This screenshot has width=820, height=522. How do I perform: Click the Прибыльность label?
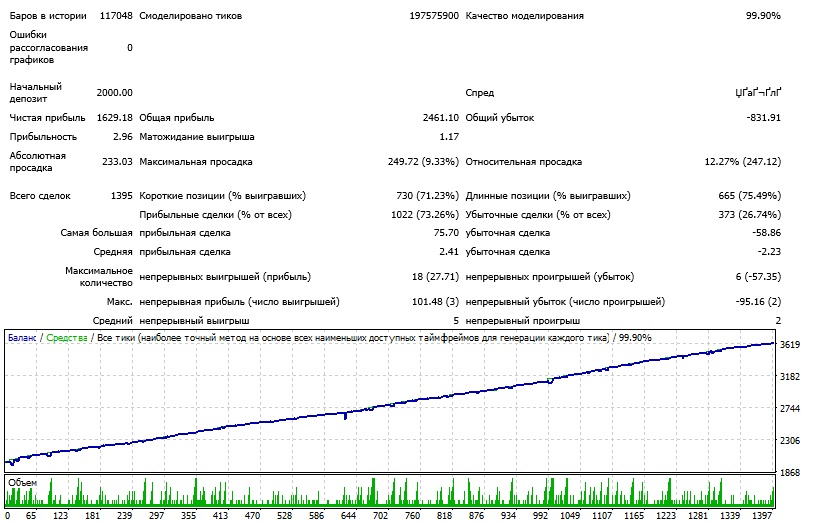coord(43,137)
